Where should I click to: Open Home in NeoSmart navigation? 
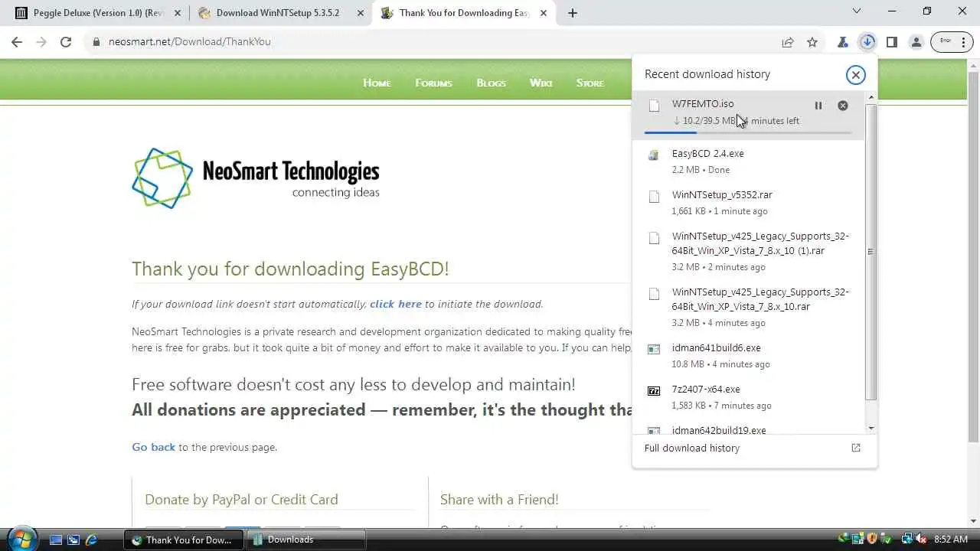[x=377, y=83]
